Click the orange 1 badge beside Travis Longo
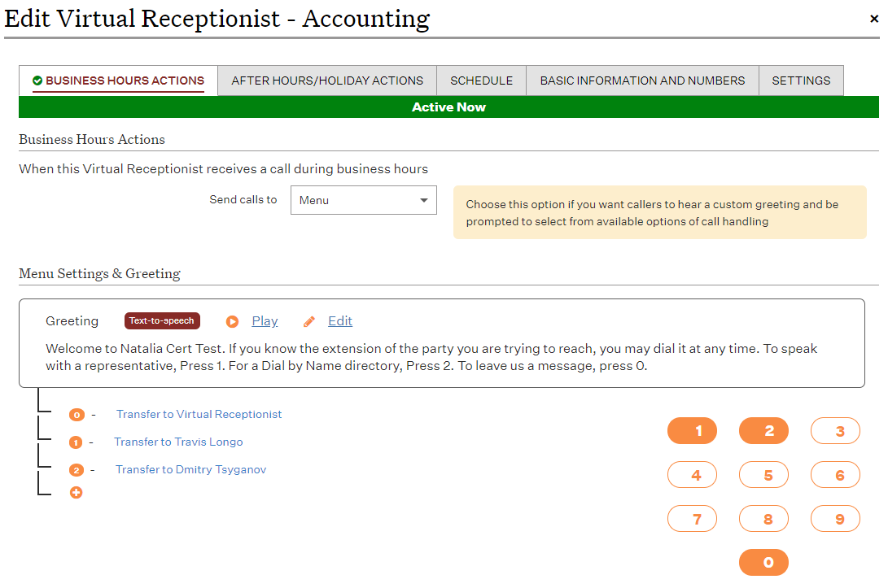888x588 pixels. (76, 442)
